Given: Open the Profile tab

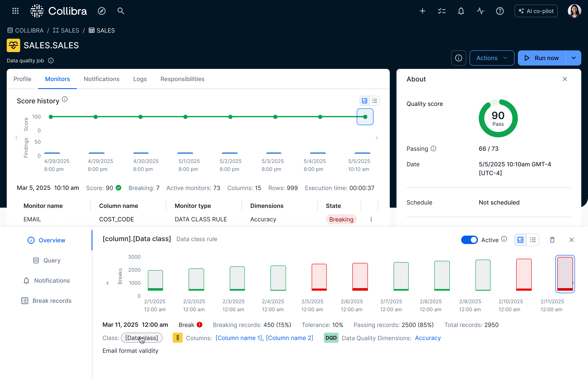Looking at the screenshot, I should pos(22,79).
